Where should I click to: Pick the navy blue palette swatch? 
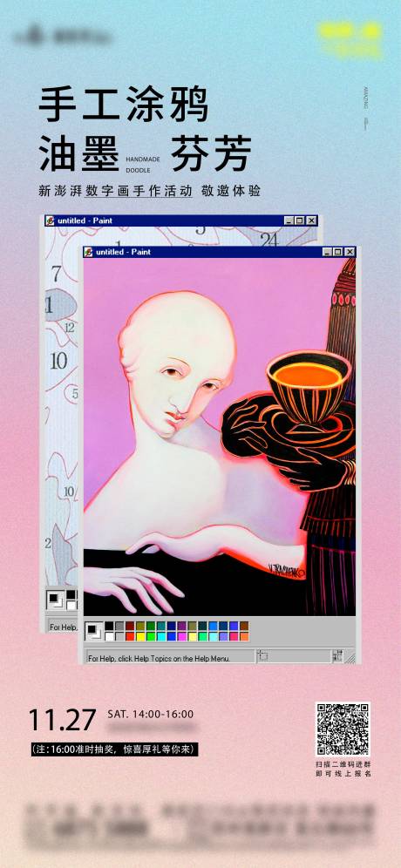[x=172, y=626]
